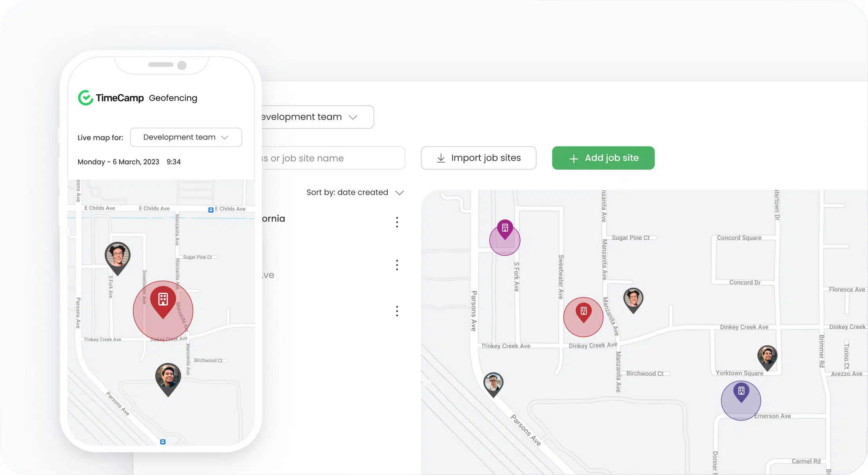Image resolution: width=868 pixels, height=475 pixels.
Task: Open the third job site's three-dot menu
Action: tap(397, 311)
